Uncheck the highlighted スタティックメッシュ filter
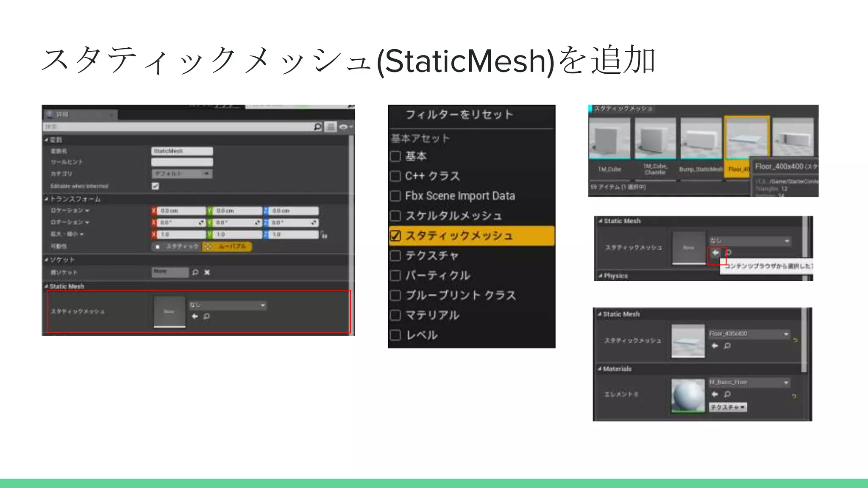Image resolution: width=868 pixels, height=488 pixels. pyautogui.click(x=395, y=236)
